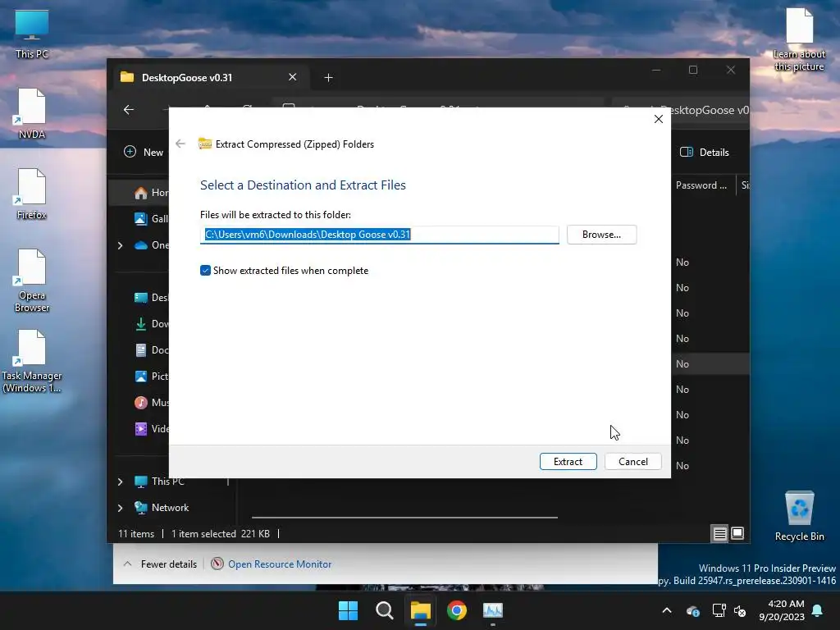Open Windows Start menu
The width and height of the screenshot is (840, 630).
[x=348, y=610]
